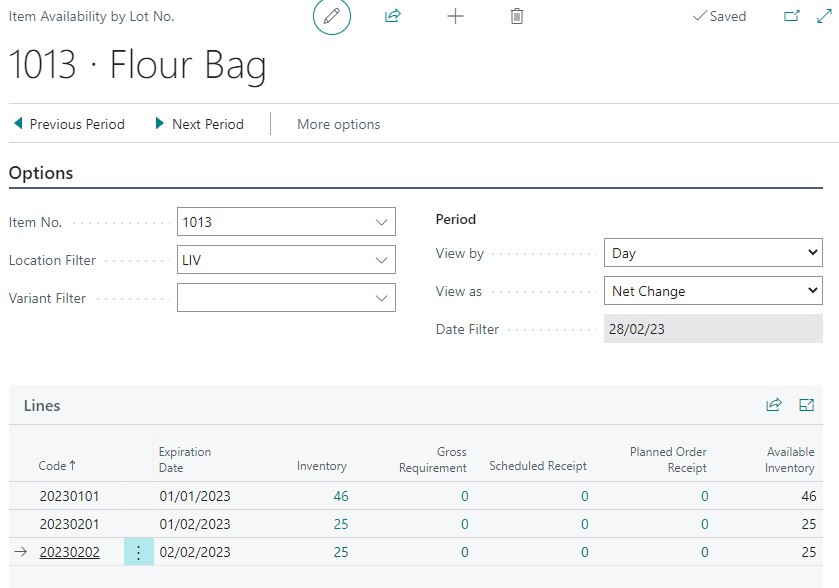
Task: Expand the Variant Filter dropdown
Action: pos(382,298)
